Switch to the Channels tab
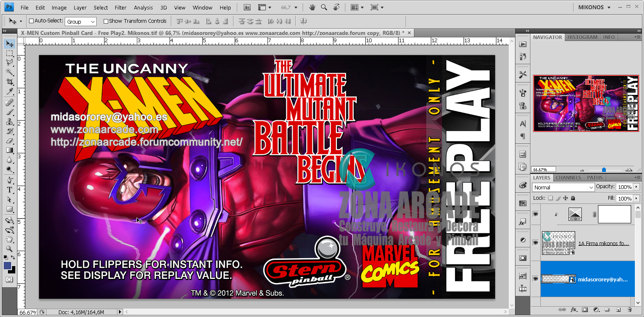The width and height of the screenshot is (644, 317). tap(568, 178)
